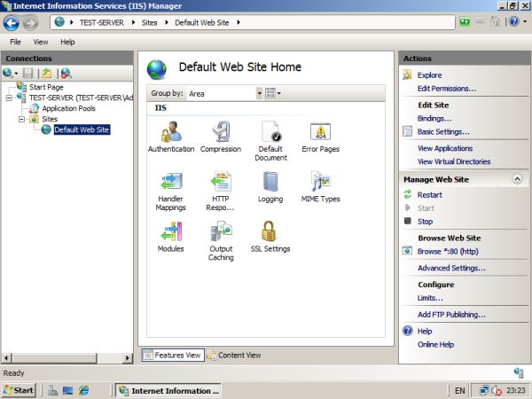Open the Modules feature icon

170,237
